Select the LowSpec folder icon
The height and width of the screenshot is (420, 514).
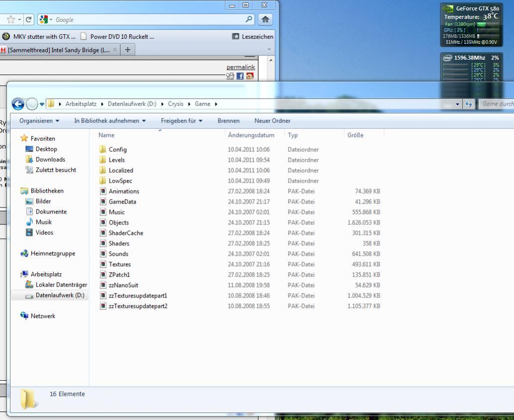click(103, 181)
